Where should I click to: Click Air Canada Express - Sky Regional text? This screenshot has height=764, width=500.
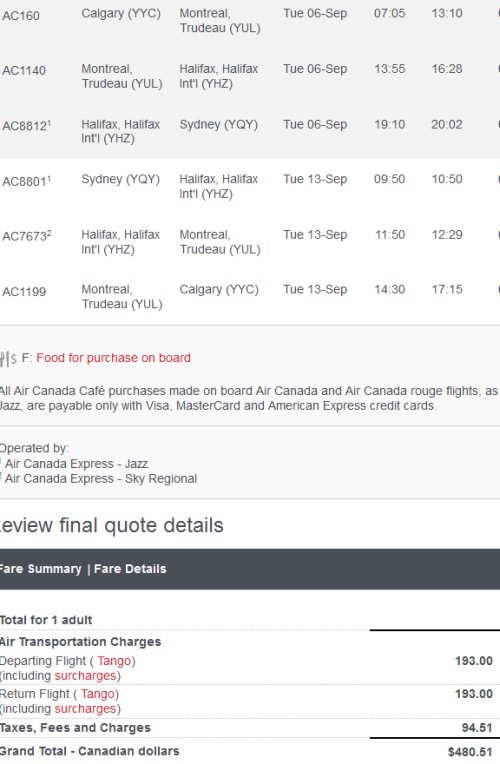101,479
